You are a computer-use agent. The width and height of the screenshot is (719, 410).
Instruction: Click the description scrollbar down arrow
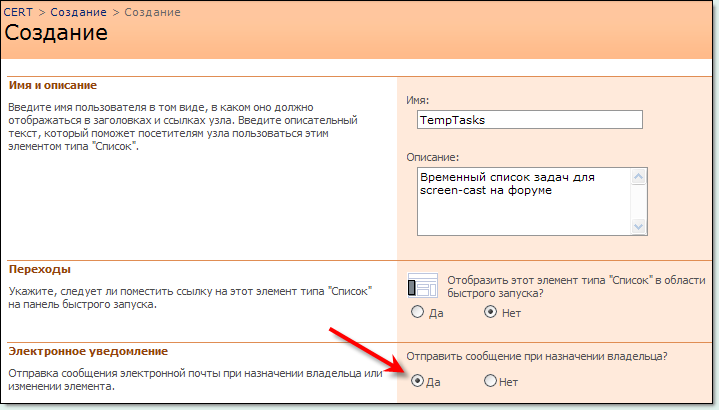click(x=638, y=226)
